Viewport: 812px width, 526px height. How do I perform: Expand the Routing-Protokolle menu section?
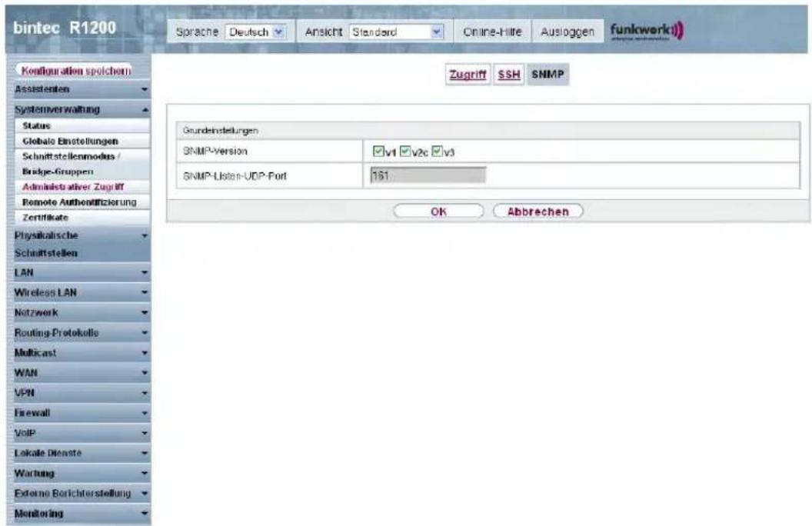(x=82, y=333)
